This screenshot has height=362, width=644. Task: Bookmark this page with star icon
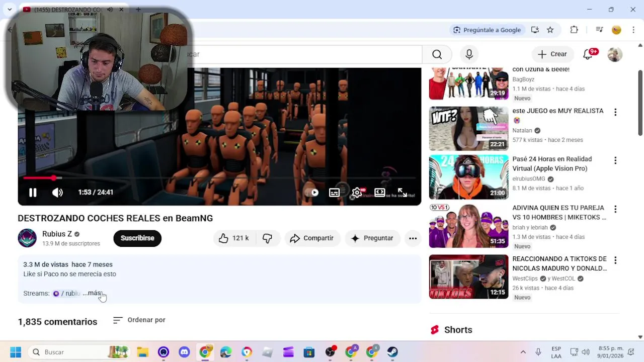coord(550,30)
